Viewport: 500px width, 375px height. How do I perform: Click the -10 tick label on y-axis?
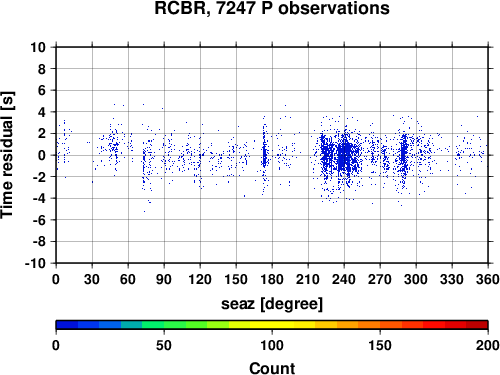[35, 263]
